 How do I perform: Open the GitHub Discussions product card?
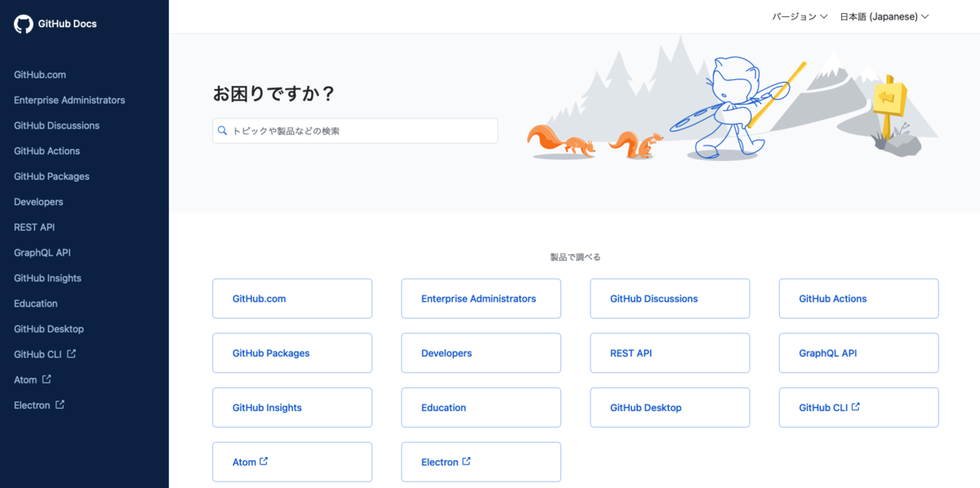point(670,298)
